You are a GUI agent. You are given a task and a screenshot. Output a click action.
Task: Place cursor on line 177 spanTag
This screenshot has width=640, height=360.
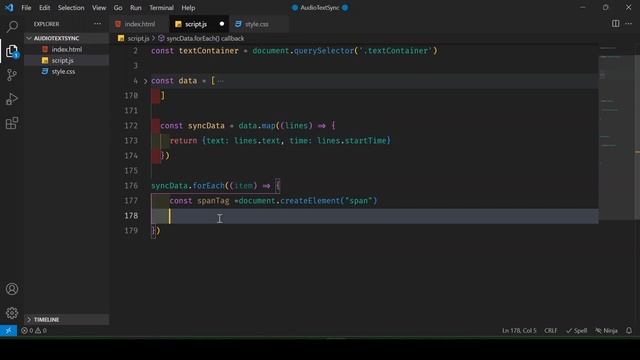point(213,201)
